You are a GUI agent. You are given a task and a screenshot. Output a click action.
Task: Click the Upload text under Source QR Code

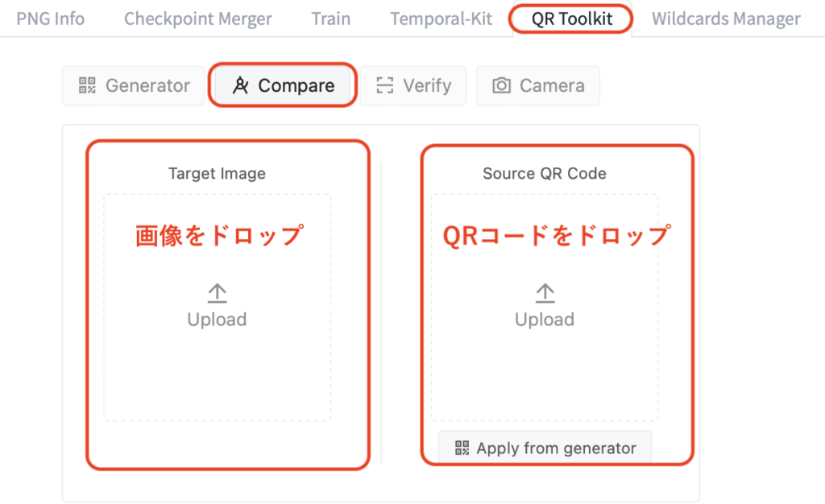[545, 320]
